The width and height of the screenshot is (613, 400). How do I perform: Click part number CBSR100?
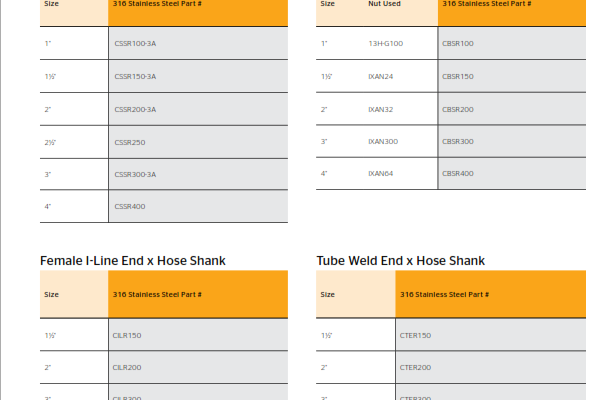tap(458, 44)
